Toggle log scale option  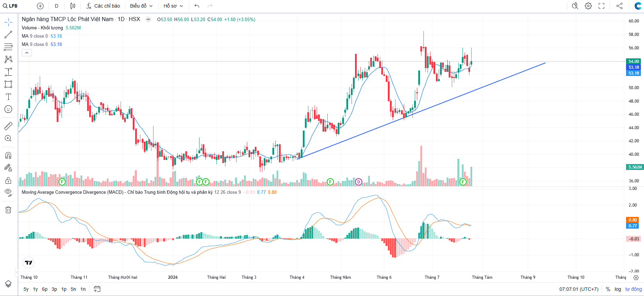(x=618, y=289)
